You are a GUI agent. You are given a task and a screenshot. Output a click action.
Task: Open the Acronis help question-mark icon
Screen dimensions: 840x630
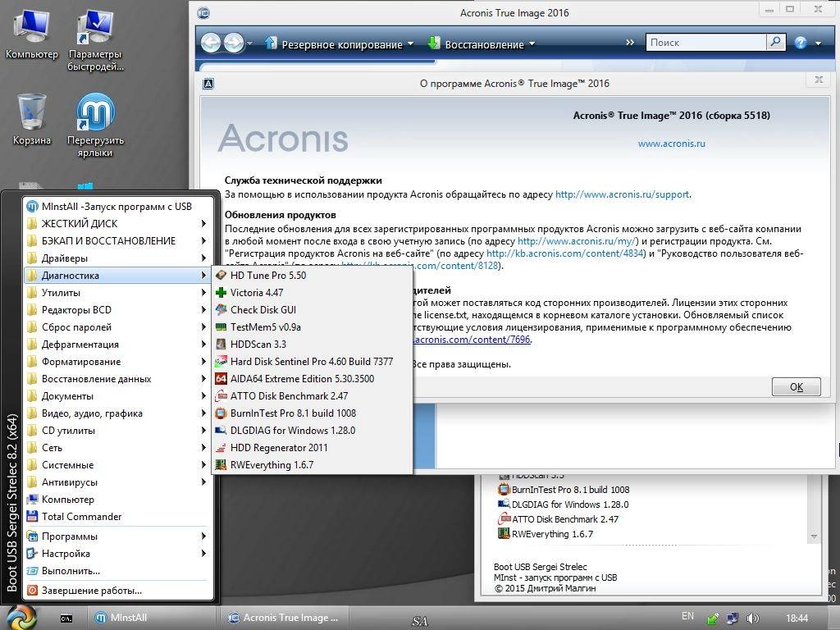point(801,43)
